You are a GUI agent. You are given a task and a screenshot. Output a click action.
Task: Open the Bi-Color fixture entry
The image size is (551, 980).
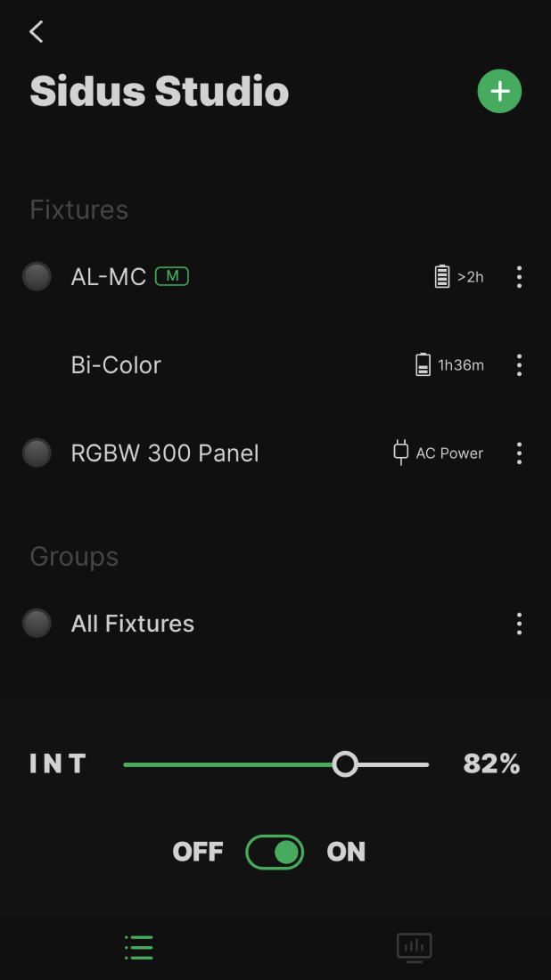[x=116, y=365]
